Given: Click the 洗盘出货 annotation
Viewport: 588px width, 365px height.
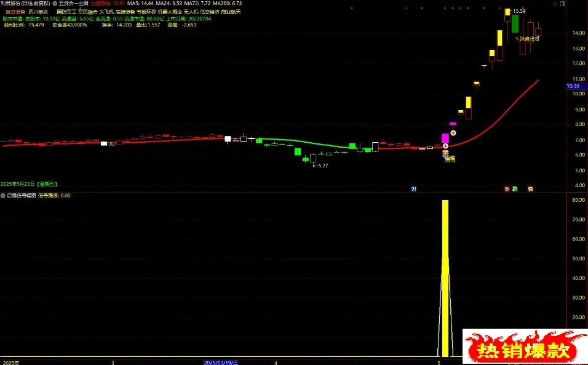Looking at the screenshot, I should pos(530,39).
